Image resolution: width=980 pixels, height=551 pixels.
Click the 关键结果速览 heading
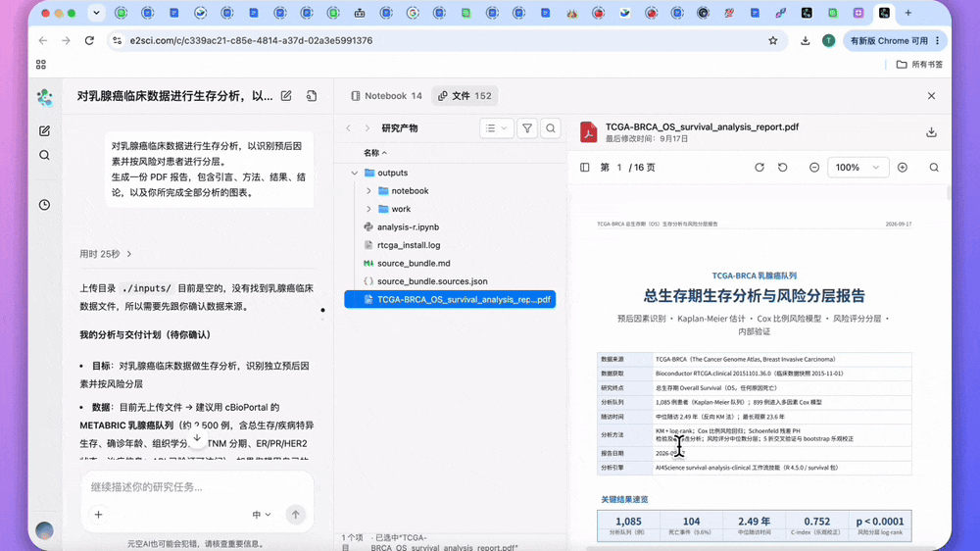click(624, 499)
